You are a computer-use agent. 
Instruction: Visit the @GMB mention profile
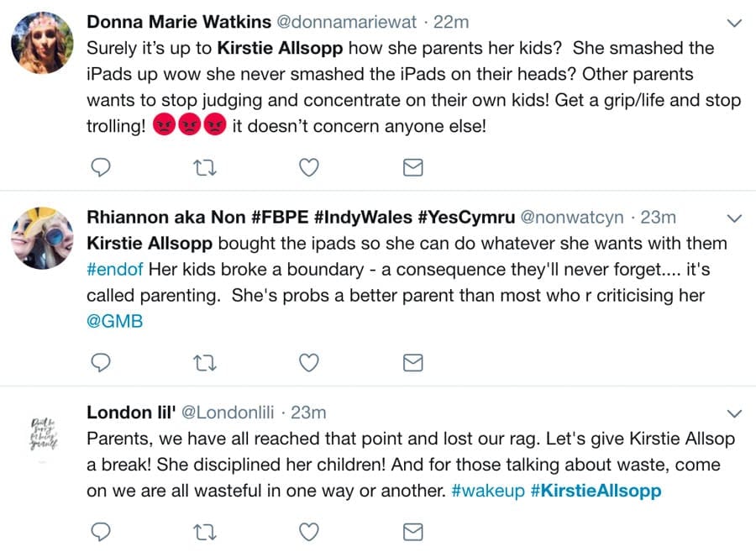pyautogui.click(x=114, y=322)
